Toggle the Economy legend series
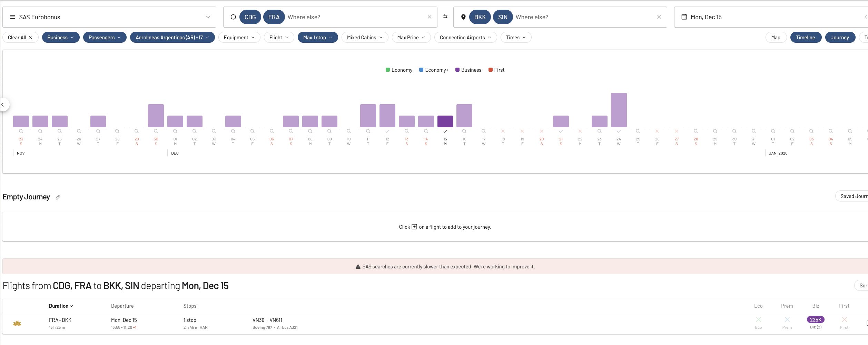 point(399,70)
